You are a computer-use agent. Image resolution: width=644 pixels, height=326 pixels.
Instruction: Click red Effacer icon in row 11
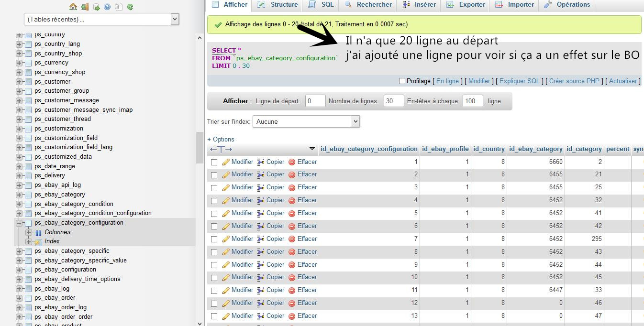292,290
